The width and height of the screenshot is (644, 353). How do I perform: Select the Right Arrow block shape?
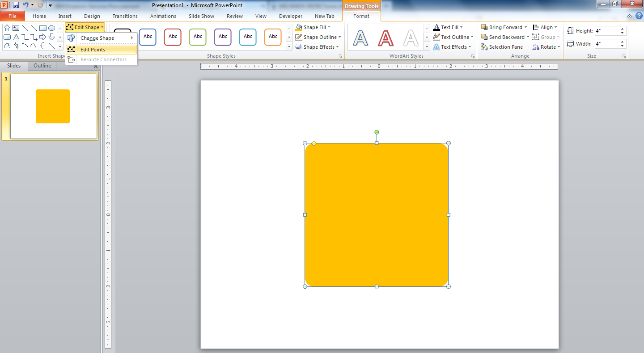coord(43,37)
